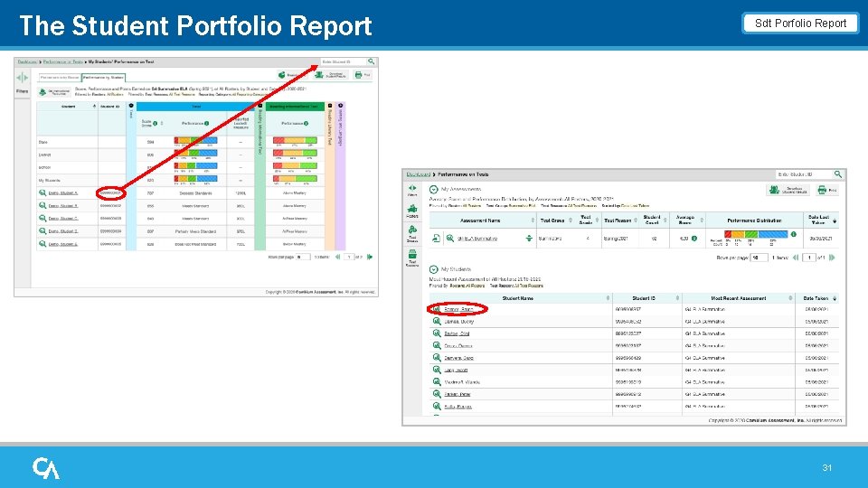Screen dimensions: 868x488
Task: Click Print button in right screenshot
Action: 827,190
